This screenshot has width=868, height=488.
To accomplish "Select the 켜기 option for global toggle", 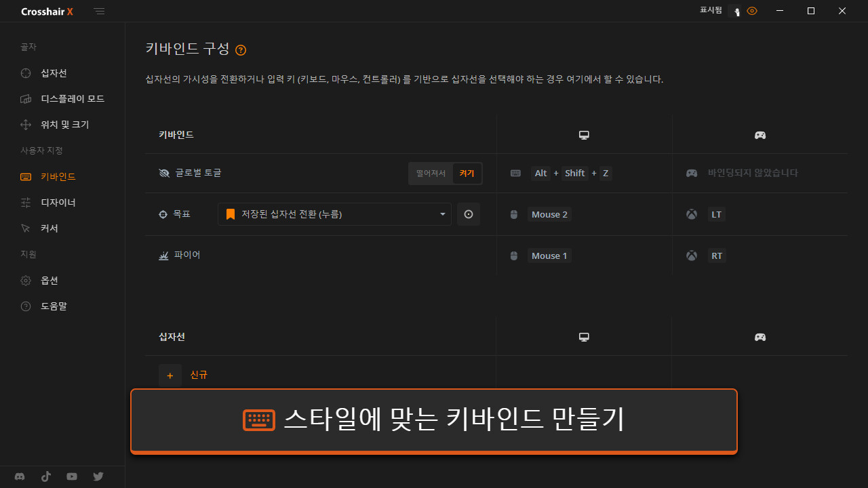I will click(x=467, y=174).
